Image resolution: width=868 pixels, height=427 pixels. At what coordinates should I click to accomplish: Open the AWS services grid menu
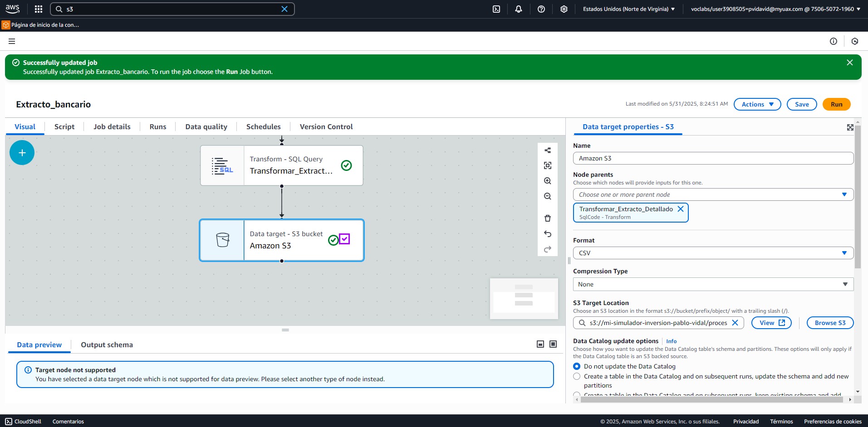39,9
